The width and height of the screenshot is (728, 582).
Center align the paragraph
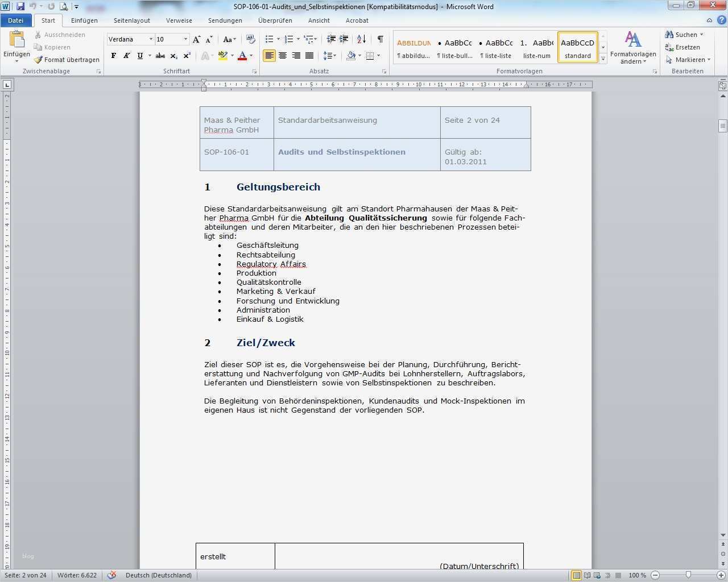[283, 56]
